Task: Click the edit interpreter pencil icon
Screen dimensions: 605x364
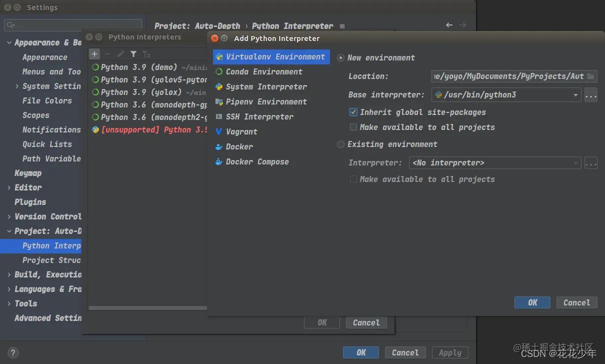Action: pos(120,54)
